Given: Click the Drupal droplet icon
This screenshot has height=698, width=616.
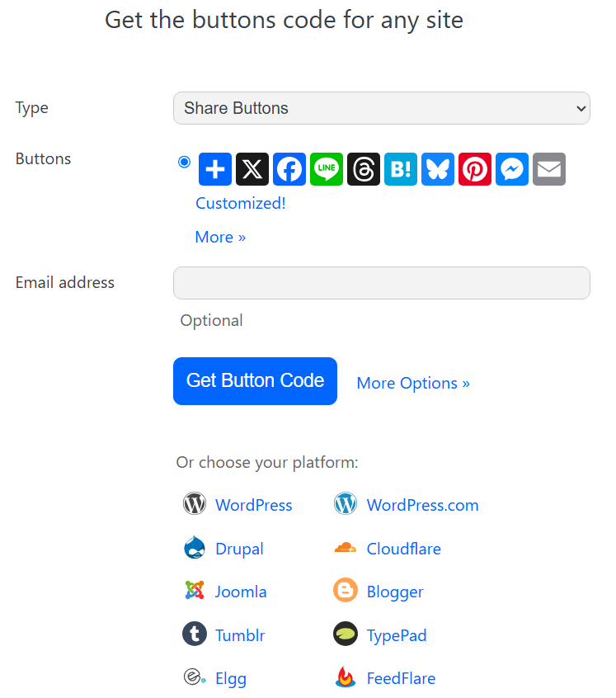Looking at the screenshot, I should click(194, 547).
